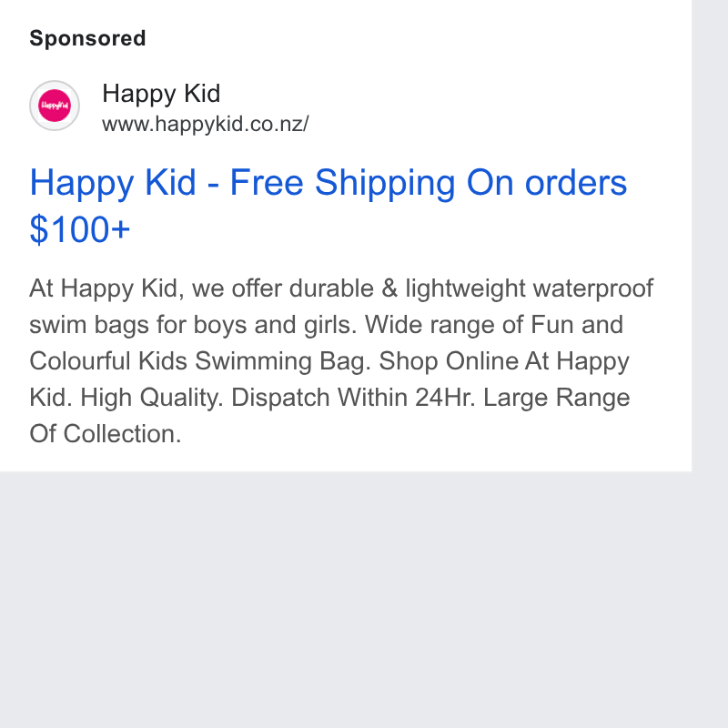The width and height of the screenshot is (728, 728).
Task: Click the Dispatch Within 24Hr text
Action: tap(353, 398)
